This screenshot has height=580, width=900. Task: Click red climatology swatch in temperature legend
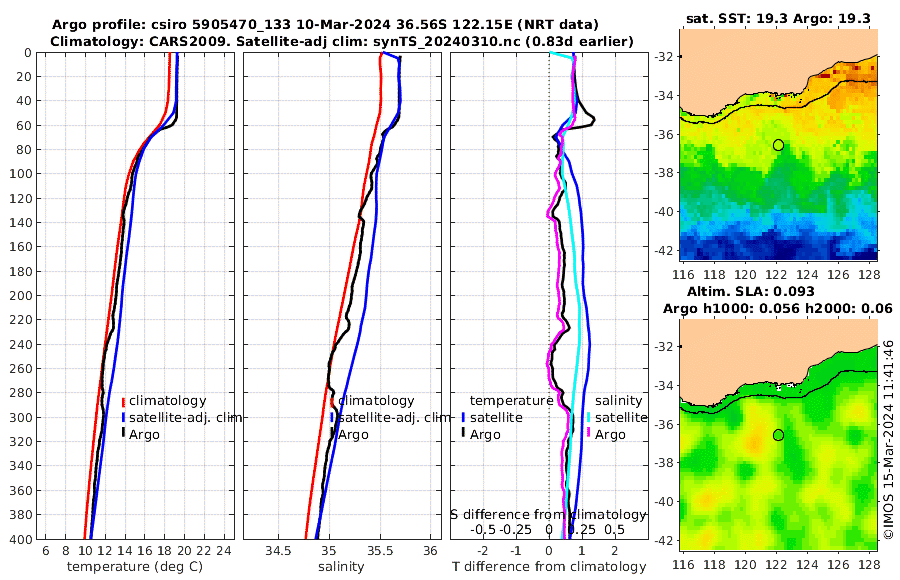pyautogui.click(x=123, y=402)
